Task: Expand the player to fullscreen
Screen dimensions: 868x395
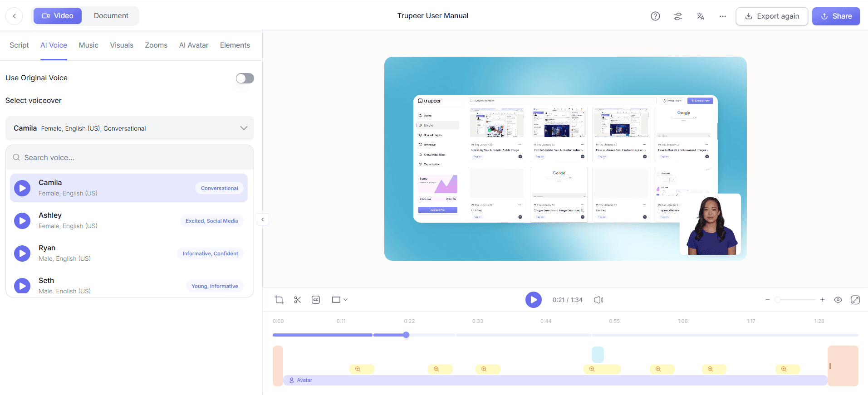Action: point(855,300)
